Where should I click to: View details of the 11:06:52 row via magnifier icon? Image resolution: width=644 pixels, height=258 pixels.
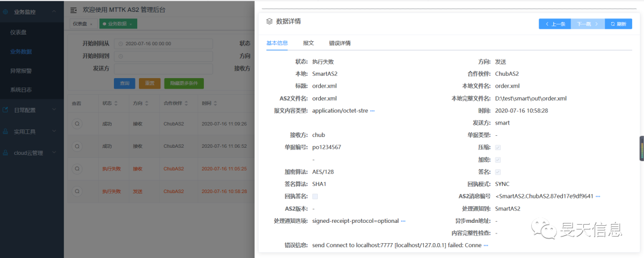77,146
